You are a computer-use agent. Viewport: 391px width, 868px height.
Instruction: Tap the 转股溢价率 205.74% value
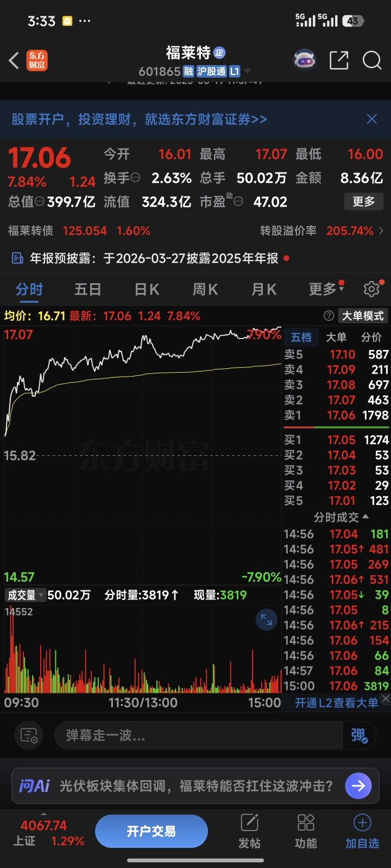click(x=350, y=231)
